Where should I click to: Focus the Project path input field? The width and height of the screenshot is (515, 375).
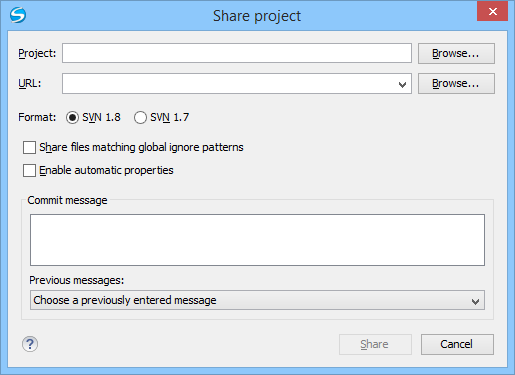[x=237, y=53]
